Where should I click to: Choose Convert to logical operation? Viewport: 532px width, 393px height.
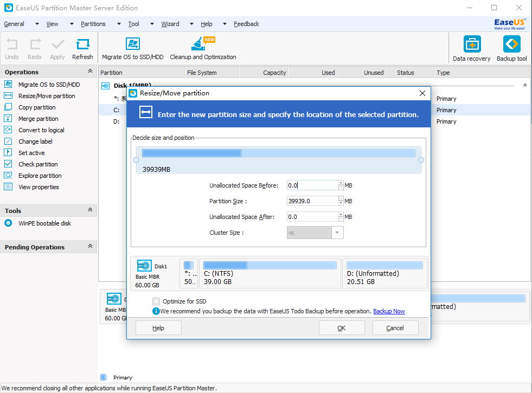41,130
